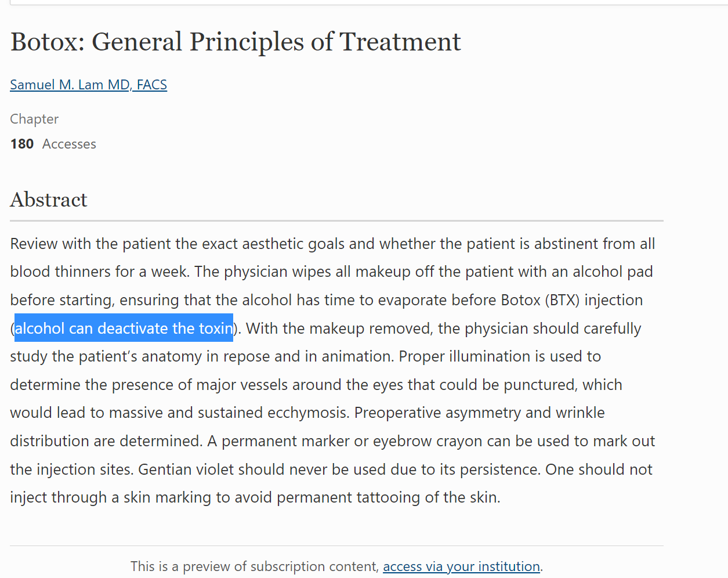Click the "180 Accesses" metric

[x=53, y=144]
